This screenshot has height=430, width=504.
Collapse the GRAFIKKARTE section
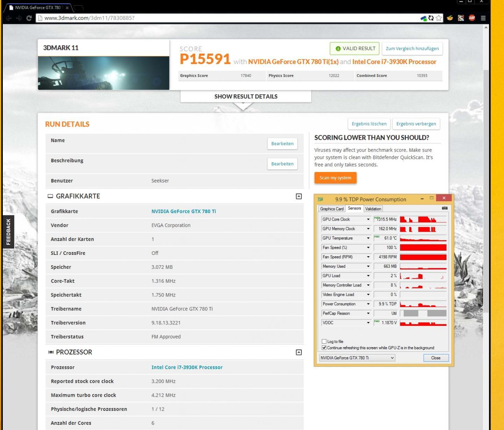point(299,196)
